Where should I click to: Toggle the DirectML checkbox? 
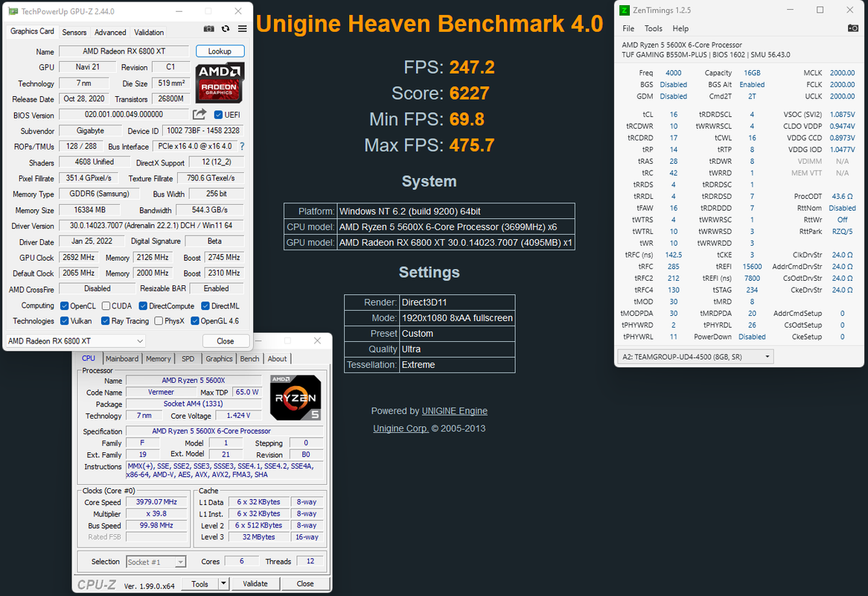205,305
